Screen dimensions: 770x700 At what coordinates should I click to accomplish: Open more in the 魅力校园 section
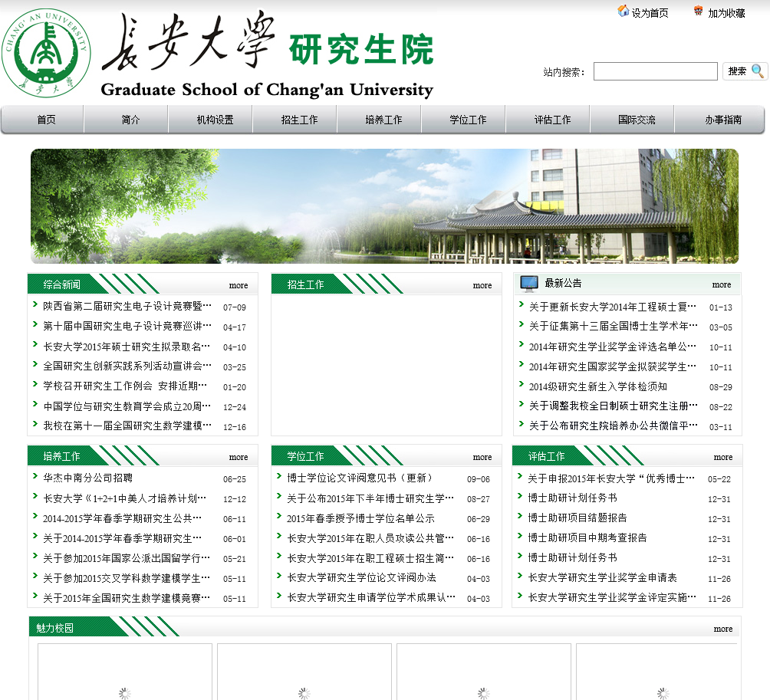723,629
